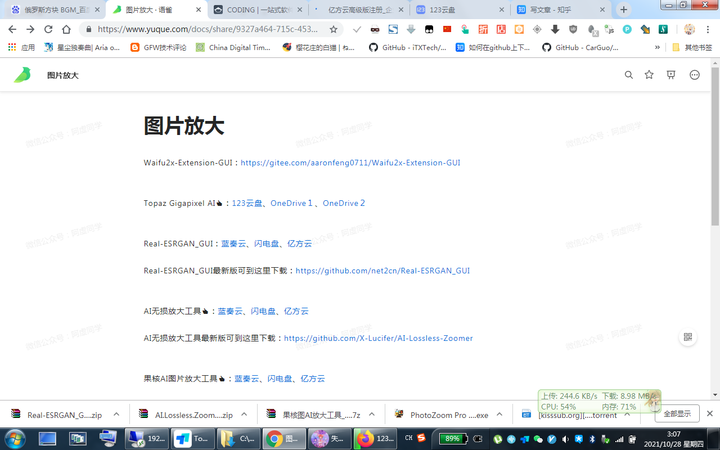Click the black download arrow extension icon
This screenshot has width=720, height=450.
555,29
